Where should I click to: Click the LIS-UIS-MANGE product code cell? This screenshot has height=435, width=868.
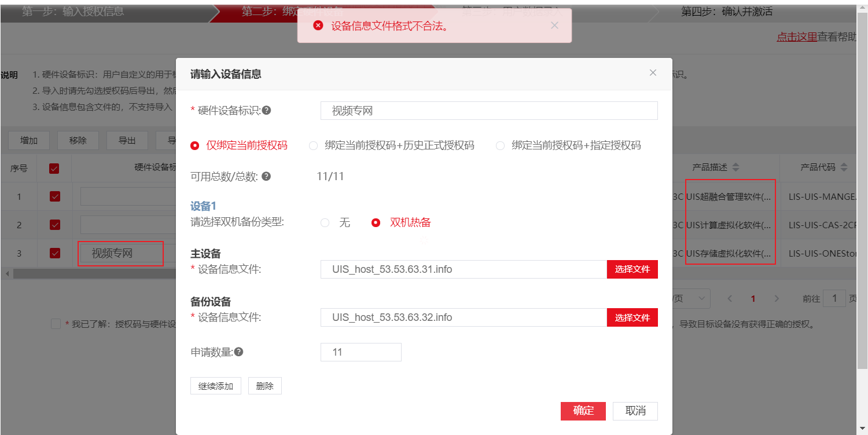click(x=822, y=196)
